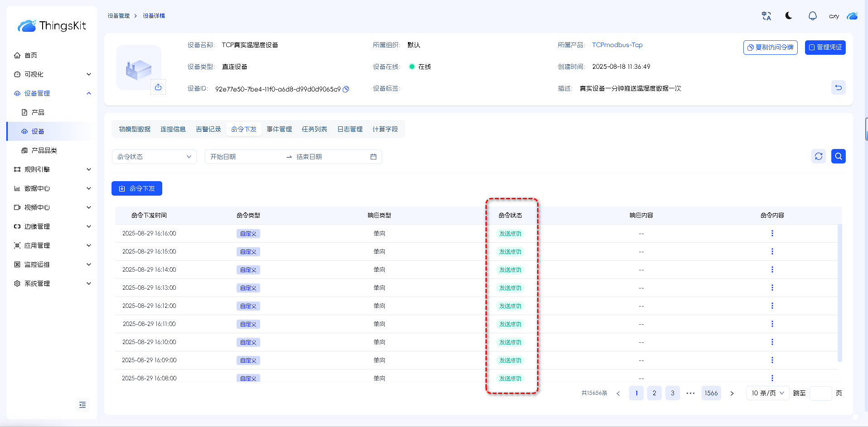Refresh the command list
Viewport: 868px width, 427px height.
pos(818,156)
